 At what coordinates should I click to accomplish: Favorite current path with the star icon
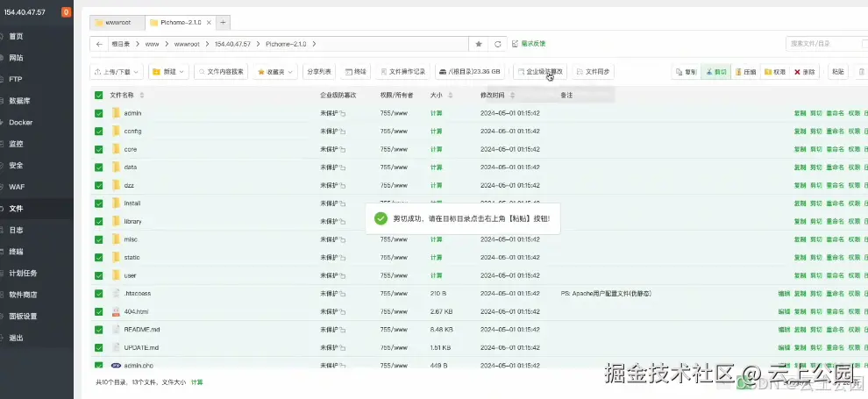479,44
